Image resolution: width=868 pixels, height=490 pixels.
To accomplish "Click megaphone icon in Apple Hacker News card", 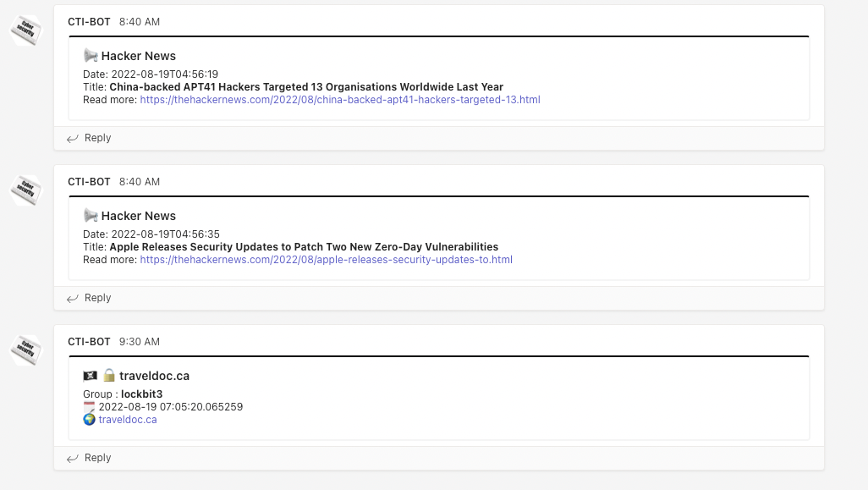I will click(91, 216).
